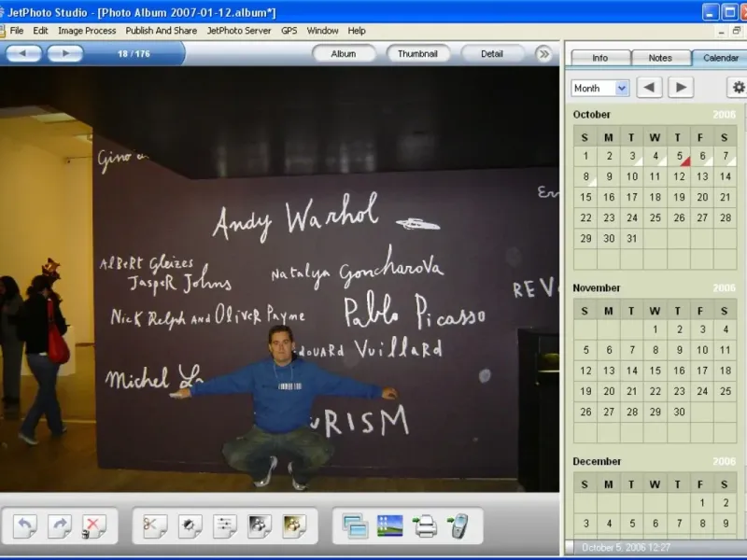Delete the photo with the red X icon

[93, 525]
